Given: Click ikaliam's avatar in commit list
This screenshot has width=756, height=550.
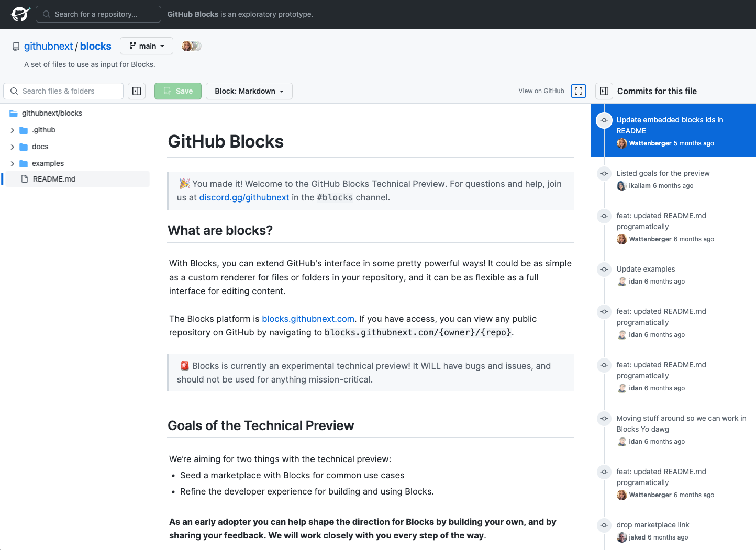Looking at the screenshot, I should (x=621, y=186).
